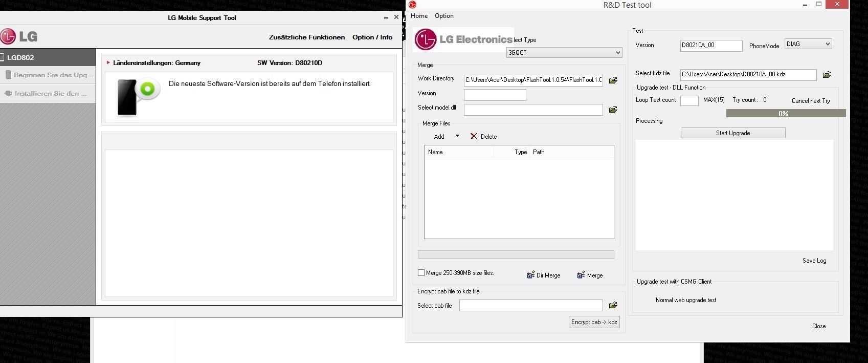Focus the Test Version field D80210A_00
This screenshot has height=363, width=868.
coord(711,46)
